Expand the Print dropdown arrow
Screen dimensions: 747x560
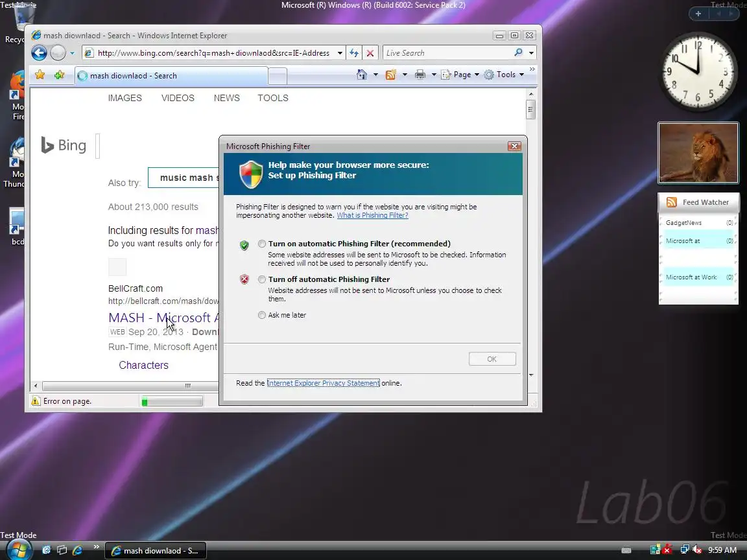point(434,75)
